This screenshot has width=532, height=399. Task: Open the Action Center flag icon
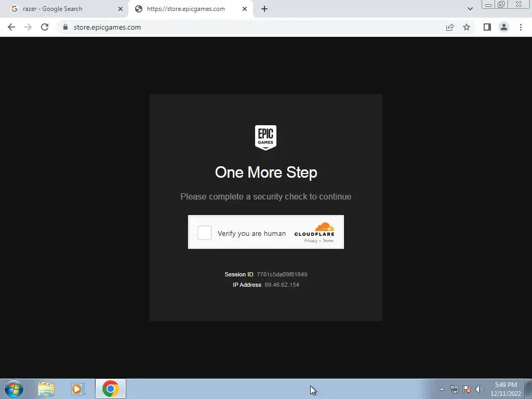(x=467, y=389)
